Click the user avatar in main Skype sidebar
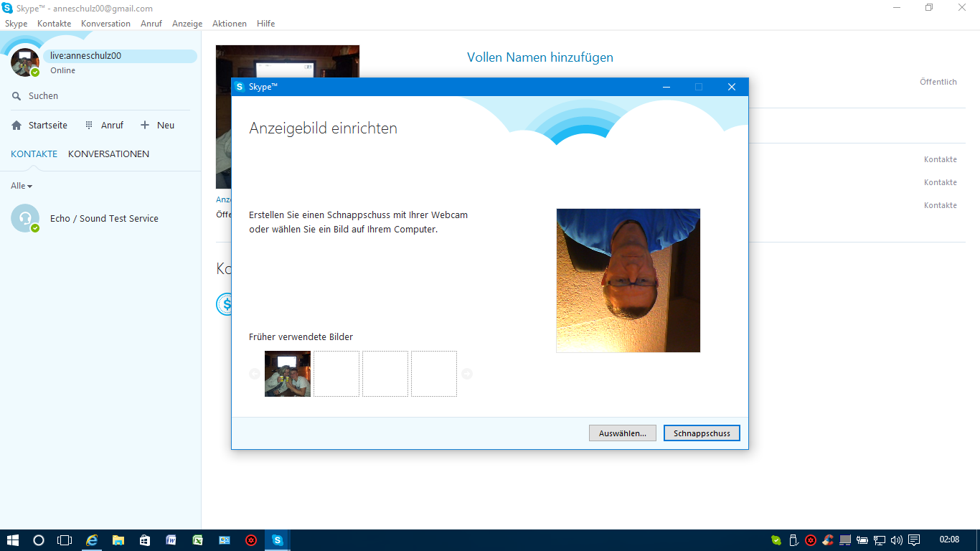This screenshot has width=980, height=551. (x=25, y=62)
